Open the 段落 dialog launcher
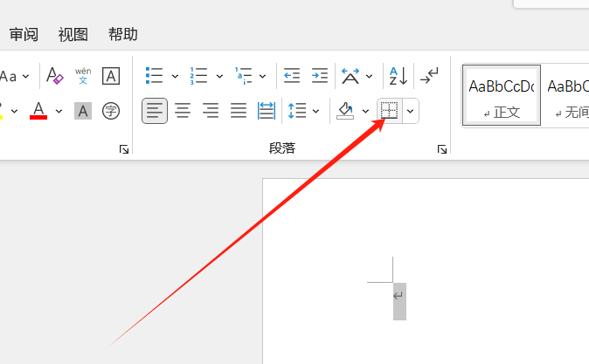This screenshot has height=364, width=589. click(x=442, y=150)
